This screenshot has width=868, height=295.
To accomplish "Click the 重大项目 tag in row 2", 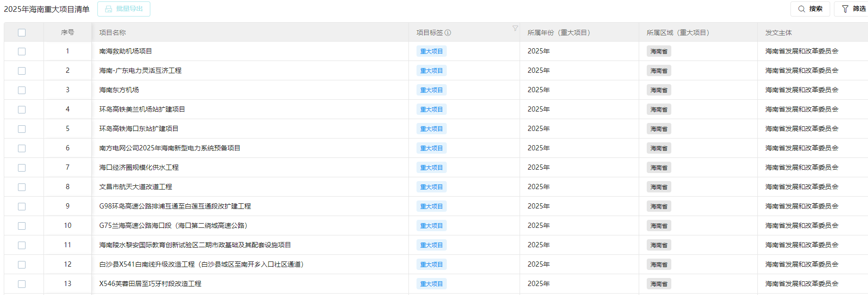I will [x=431, y=71].
